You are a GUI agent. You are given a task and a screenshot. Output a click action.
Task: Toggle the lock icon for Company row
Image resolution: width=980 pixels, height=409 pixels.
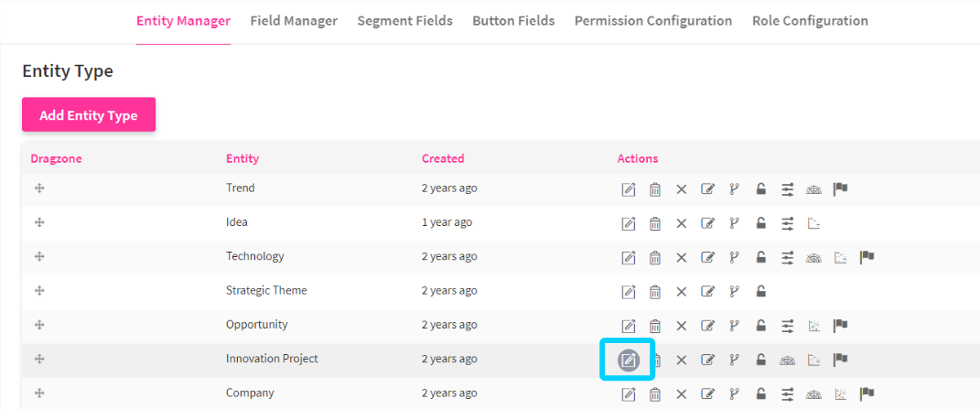click(x=760, y=394)
